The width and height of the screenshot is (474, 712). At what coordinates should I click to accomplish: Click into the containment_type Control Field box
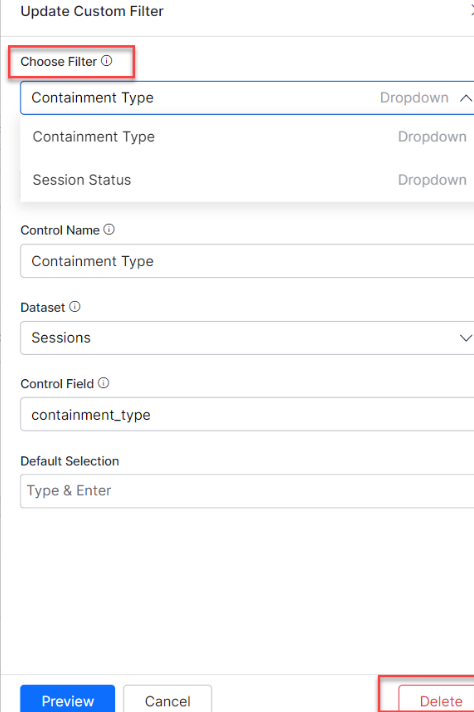[247, 414]
